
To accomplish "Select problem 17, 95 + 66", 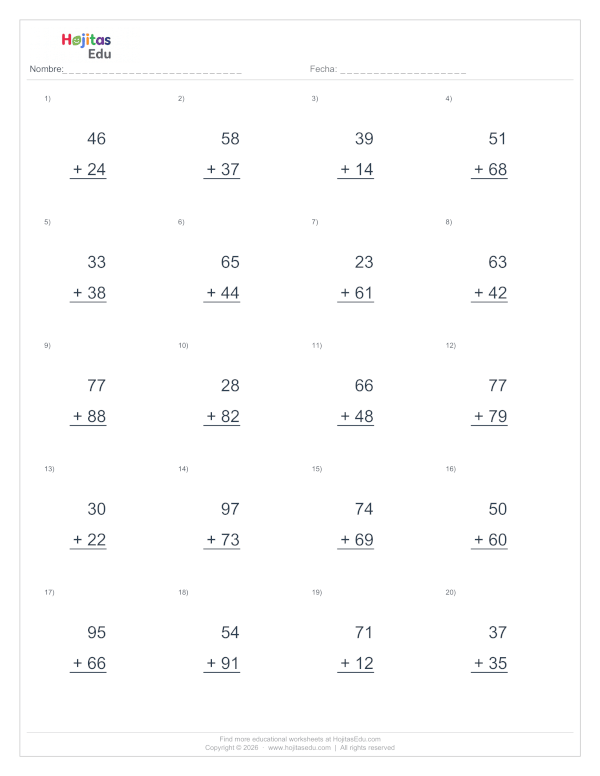I will [x=88, y=647].
